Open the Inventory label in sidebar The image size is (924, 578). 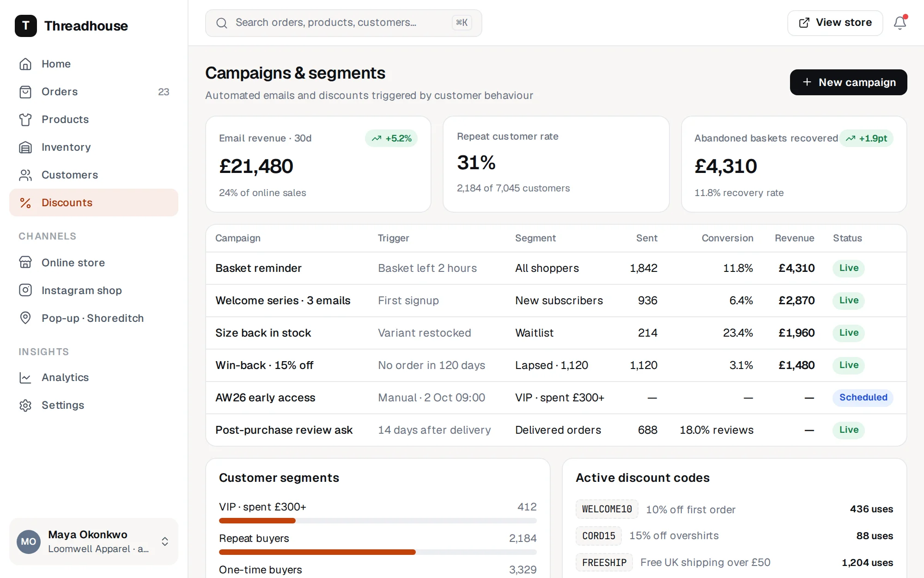[x=66, y=147]
